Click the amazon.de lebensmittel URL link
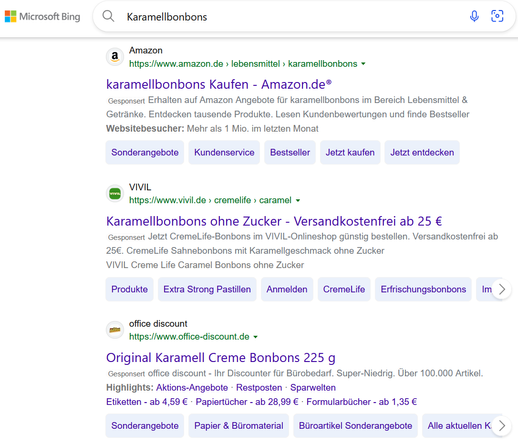 [x=243, y=64]
